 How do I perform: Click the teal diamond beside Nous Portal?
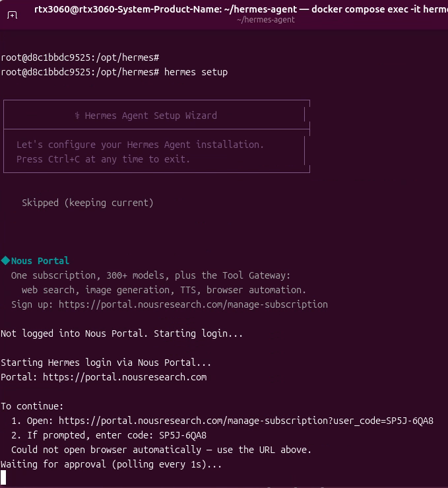point(5,261)
